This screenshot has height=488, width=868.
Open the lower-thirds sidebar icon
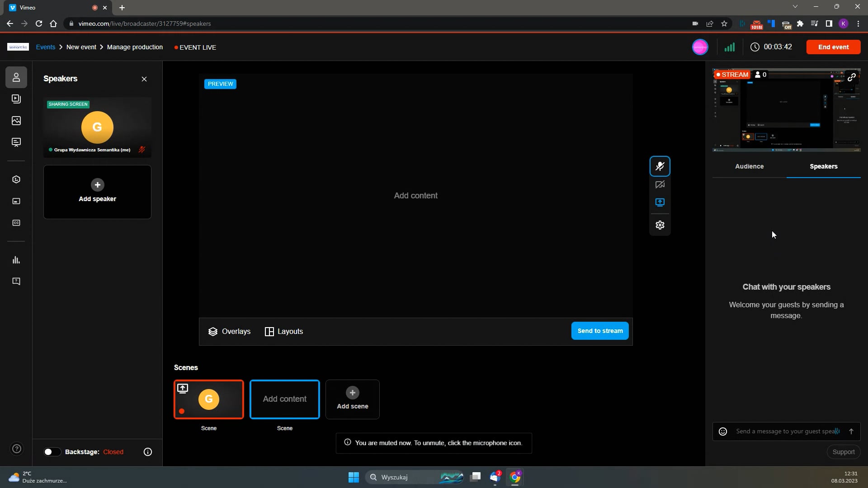click(16, 201)
